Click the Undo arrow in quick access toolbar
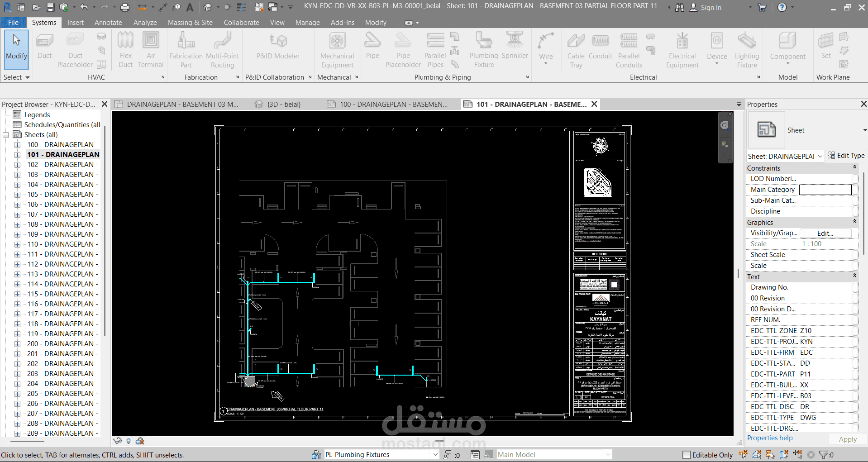868x462 pixels. click(84, 7)
